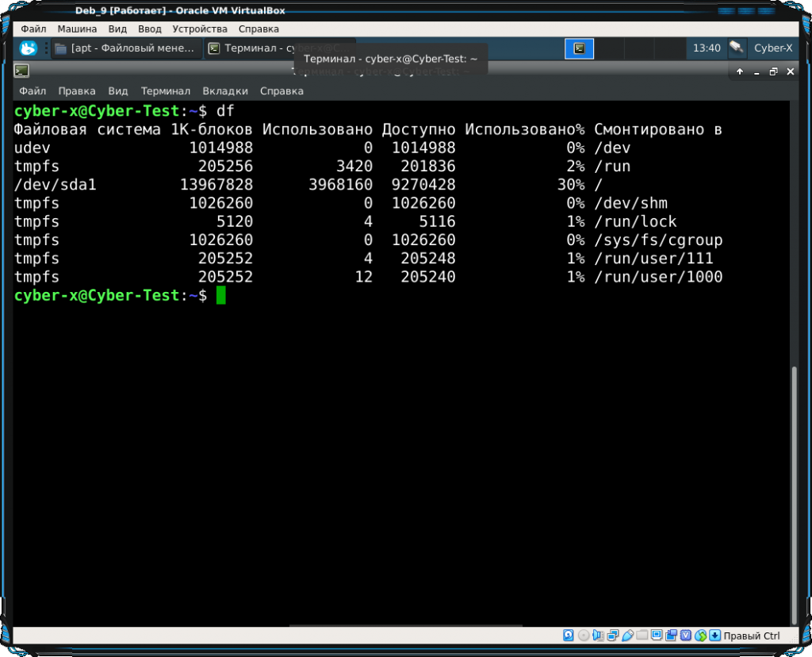The height and width of the screenshot is (657, 812).
Task: Open the terminal Файл menu
Action: (33, 91)
